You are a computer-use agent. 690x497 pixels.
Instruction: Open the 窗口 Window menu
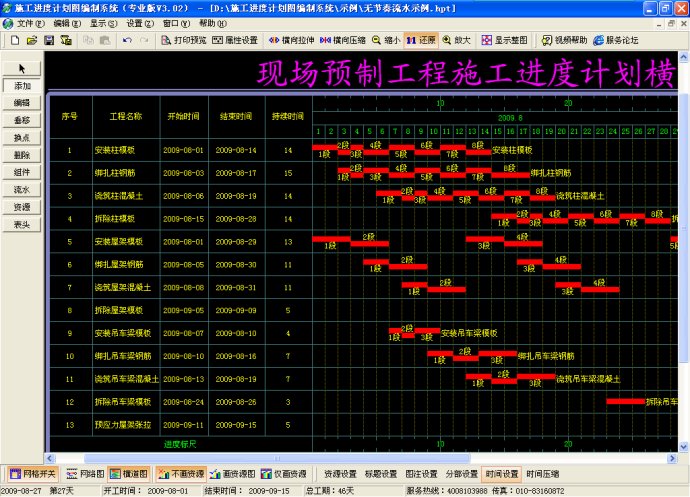176,23
